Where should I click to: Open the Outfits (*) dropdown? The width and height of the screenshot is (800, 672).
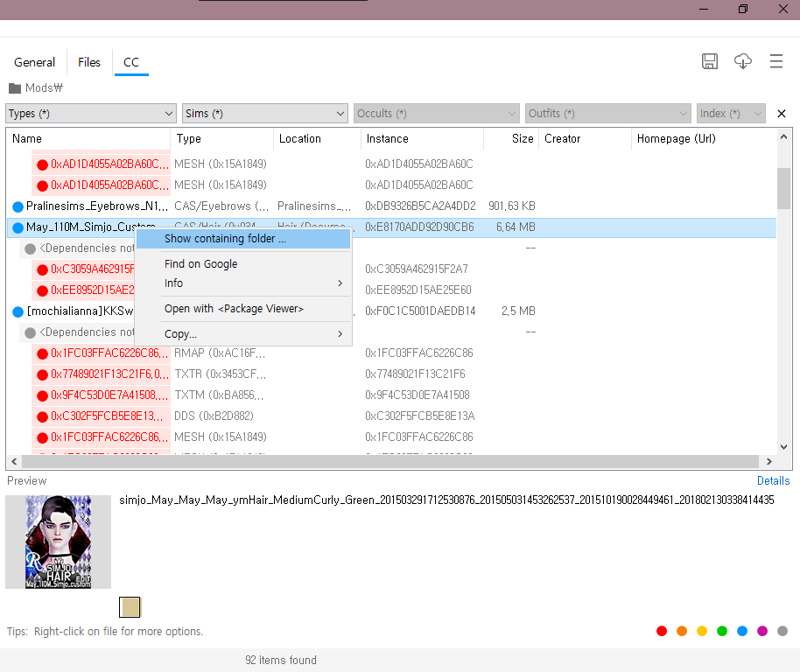tap(607, 114)
